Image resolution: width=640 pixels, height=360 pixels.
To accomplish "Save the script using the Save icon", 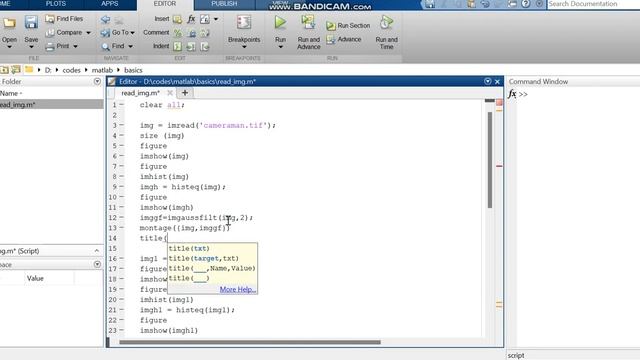I will point(31,22).
